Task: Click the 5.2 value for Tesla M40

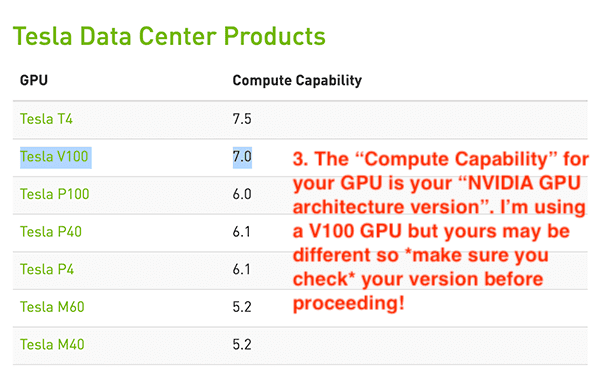Action: 242,345
